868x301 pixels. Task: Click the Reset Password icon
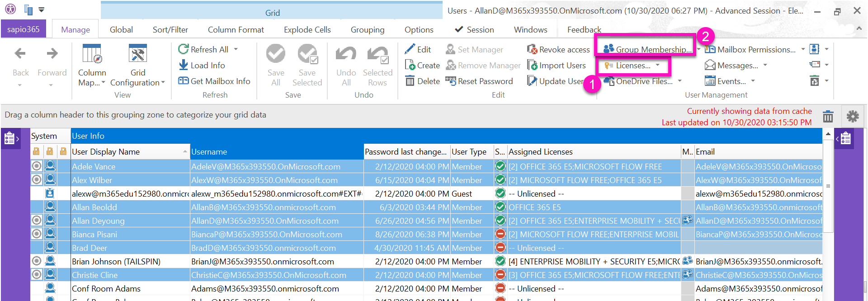[x=450, y=81]
